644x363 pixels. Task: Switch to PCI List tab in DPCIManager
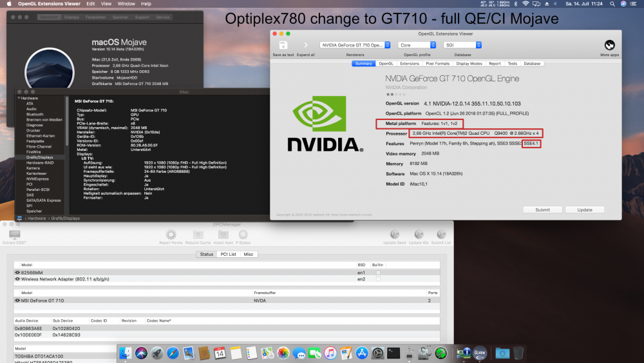[229, 254]
